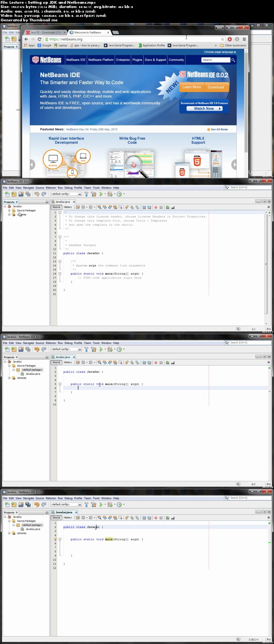Image resolution: width=274 pixels, height=644 pixels.
Task: Open Tools menu in license-comment NetBeans window
Action: pyautogui.click(x=96, y=188)
